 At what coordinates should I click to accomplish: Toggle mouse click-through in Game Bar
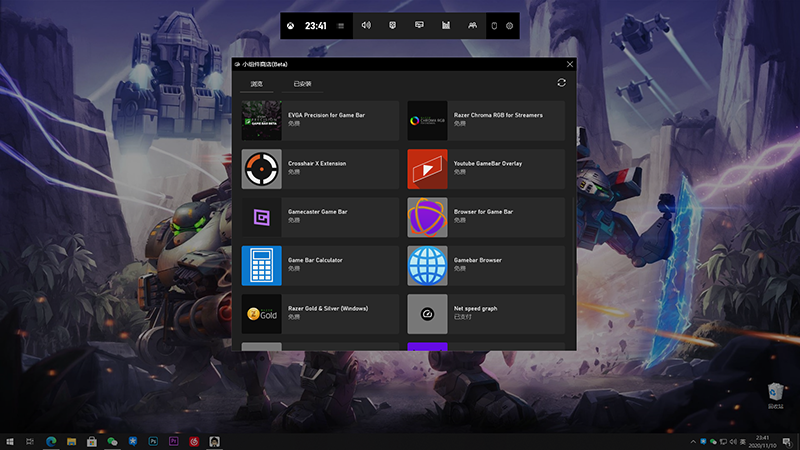(494, 25)
